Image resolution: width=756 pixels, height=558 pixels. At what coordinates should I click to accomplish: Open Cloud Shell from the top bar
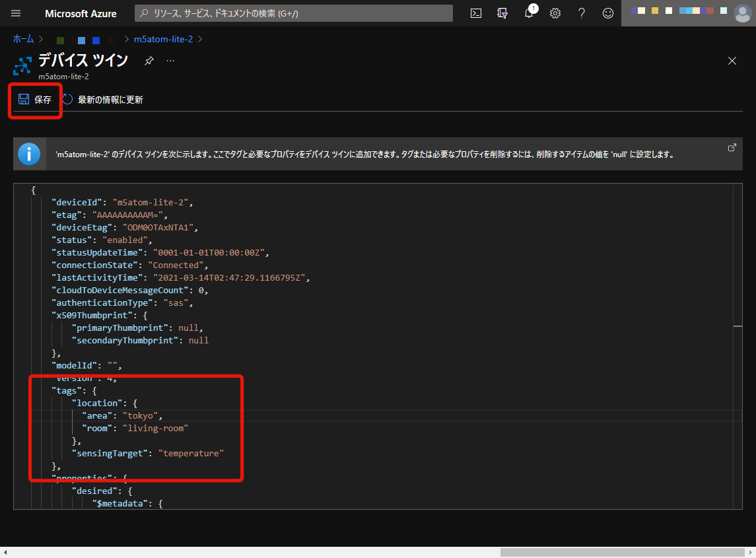point(476,13)
